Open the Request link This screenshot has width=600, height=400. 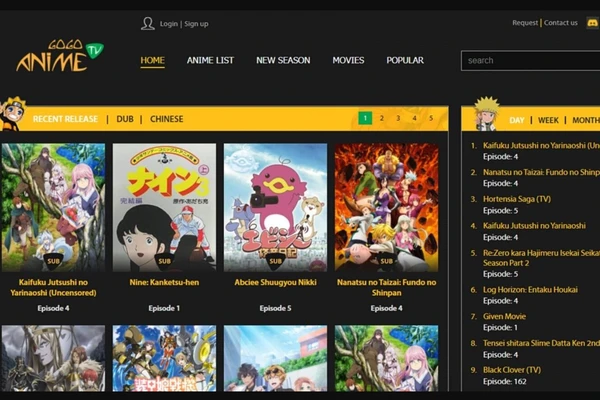pyautogui.click(x=525, y=23)
